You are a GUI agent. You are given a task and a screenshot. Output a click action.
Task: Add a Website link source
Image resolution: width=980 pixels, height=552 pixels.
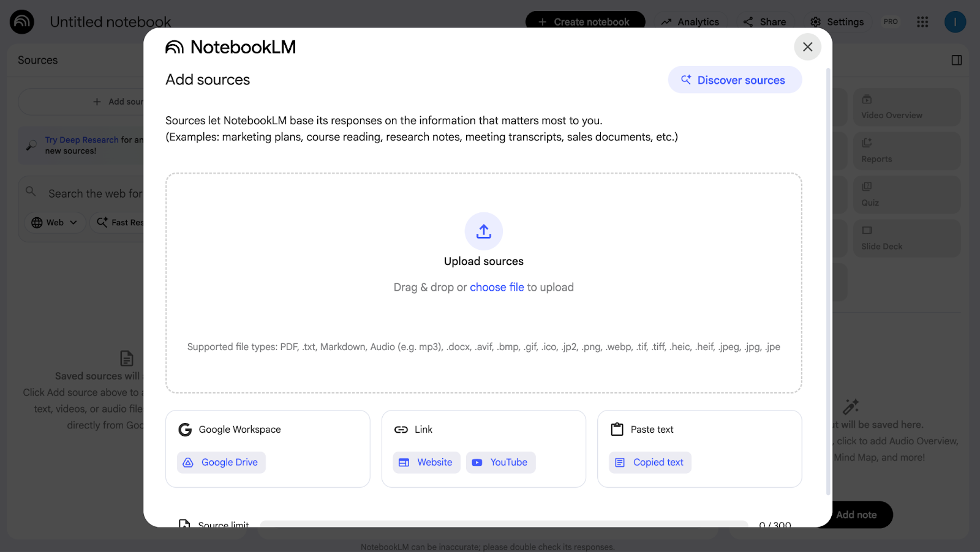[x=426, y=462]
